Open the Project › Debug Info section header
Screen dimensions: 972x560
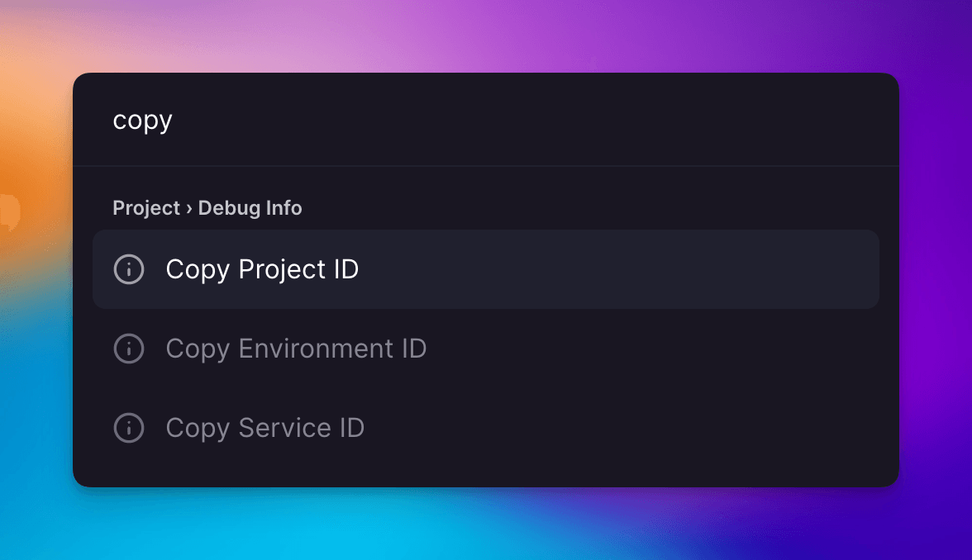(x=207, y=208)
